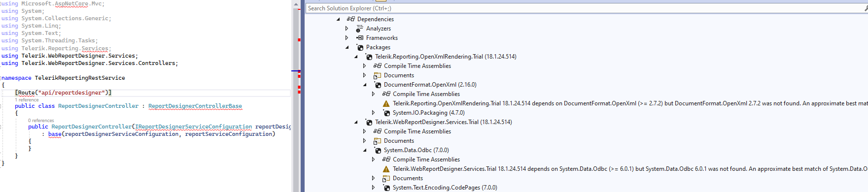Click the Analyzers icon

(x=359, y=29)
